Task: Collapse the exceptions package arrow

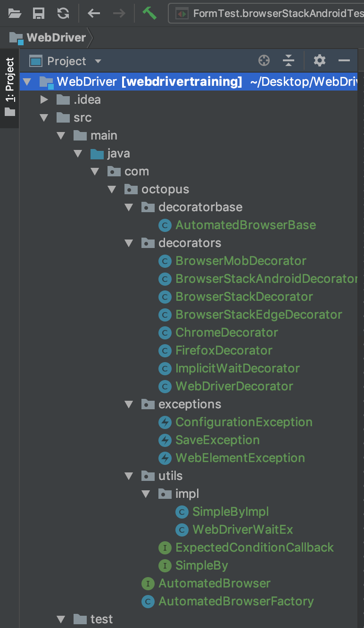Action: [129, 405]
